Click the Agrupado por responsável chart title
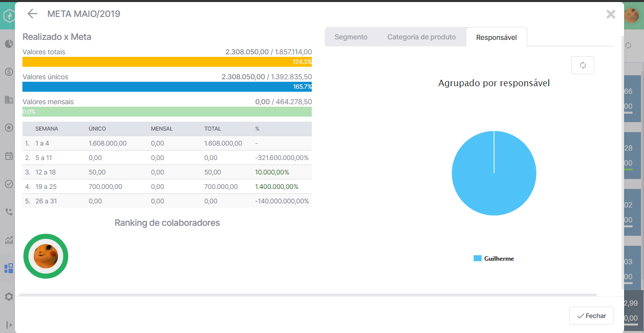 494,83
